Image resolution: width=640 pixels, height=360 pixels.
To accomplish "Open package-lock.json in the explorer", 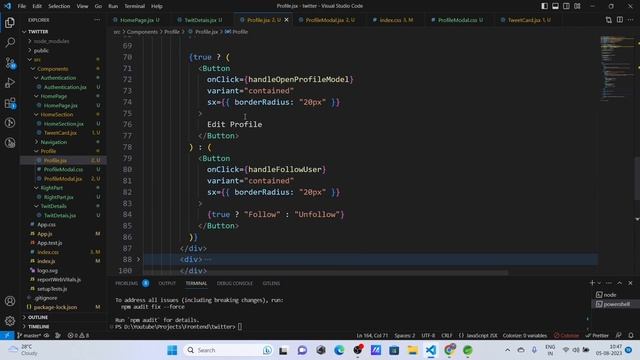I will pos(55,307).
